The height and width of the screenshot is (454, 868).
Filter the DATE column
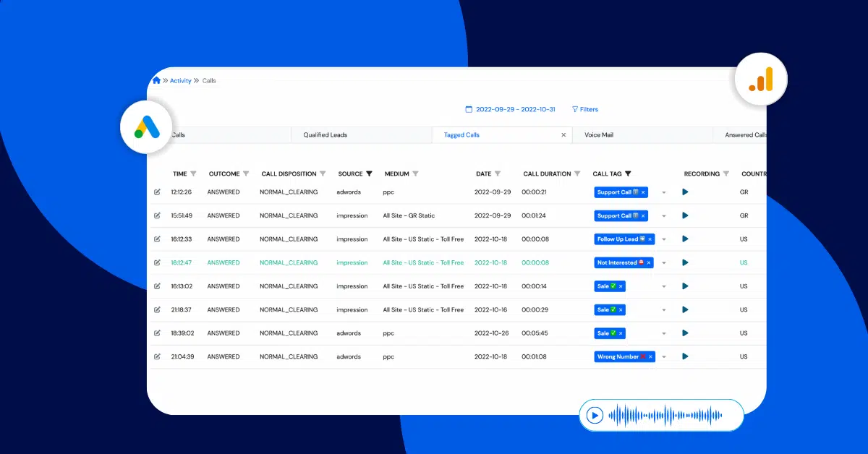tap(498, 174)
